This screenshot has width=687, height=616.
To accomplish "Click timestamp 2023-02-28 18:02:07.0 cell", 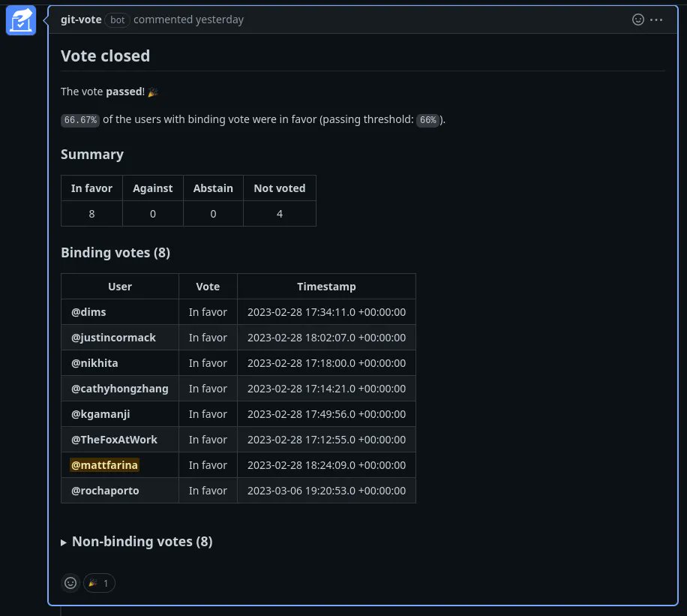I will point(326,338).
